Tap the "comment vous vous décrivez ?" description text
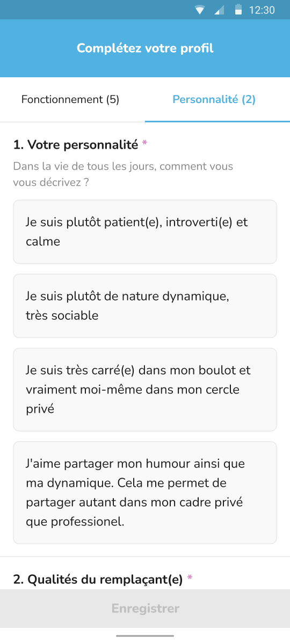Image resolution: width=290 pixels, height=644 pixels. (123, 174)
